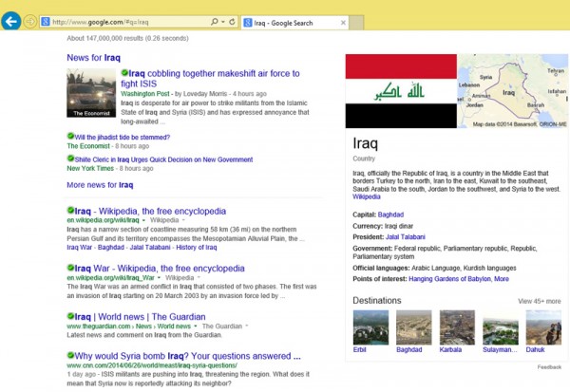
Task: Expand arrow beside gray The Guardian label
Action: coord(247,326)
